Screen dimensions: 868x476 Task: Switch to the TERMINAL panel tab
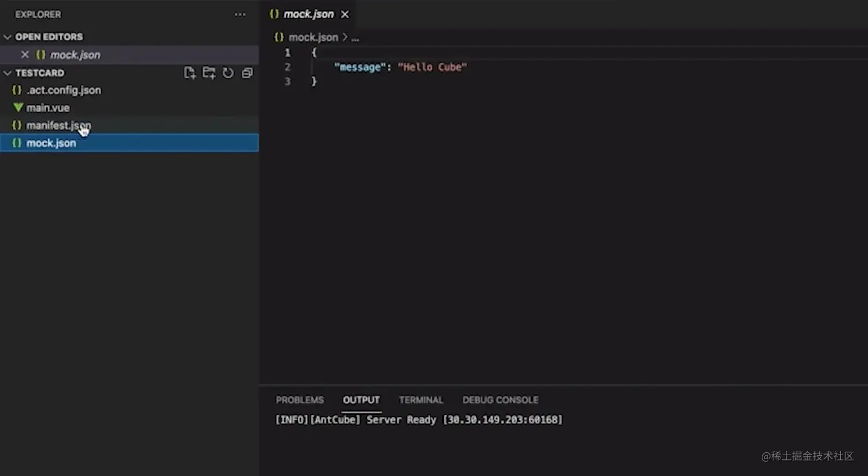(421, 400)
